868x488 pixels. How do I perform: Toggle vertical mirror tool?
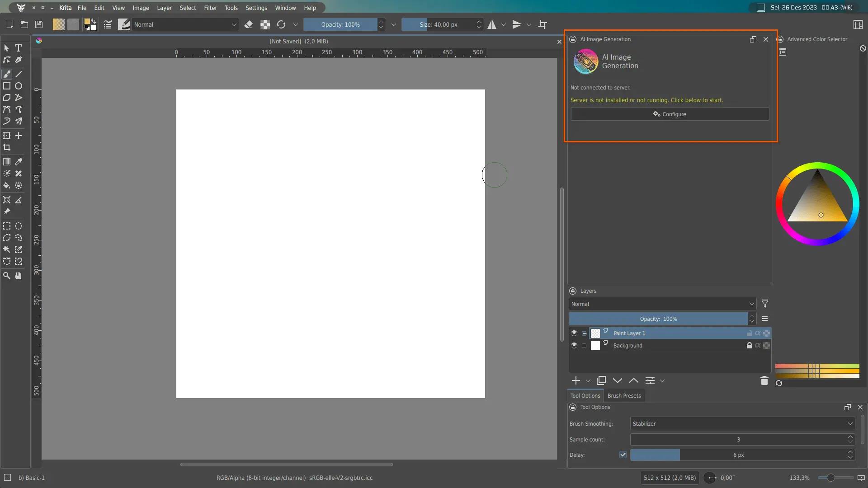tap(517, 24)
